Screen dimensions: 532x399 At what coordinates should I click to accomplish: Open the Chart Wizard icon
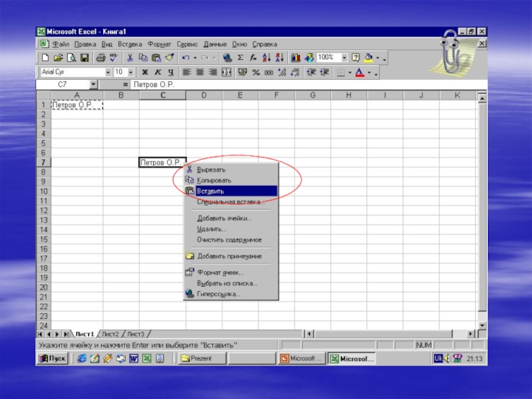click(x=296, y=58)
